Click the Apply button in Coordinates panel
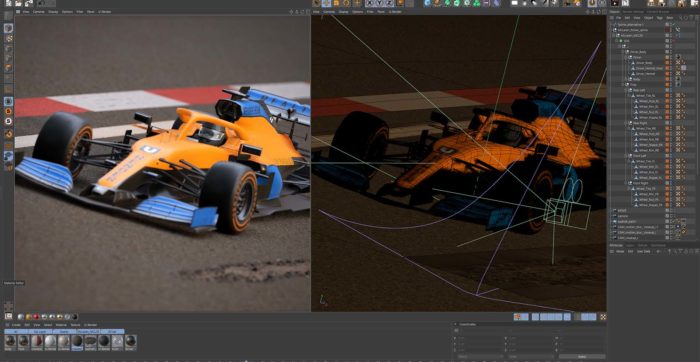700x362 pixels. pos(582,356)
